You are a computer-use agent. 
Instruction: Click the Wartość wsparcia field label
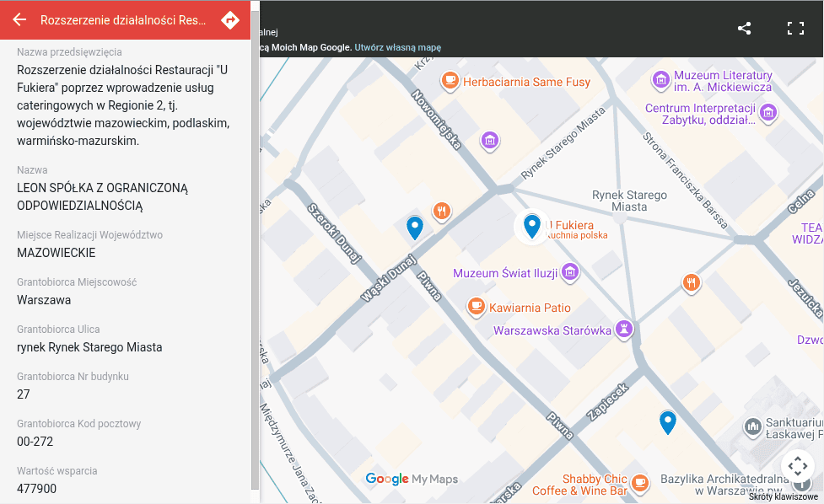coord(57,471)
